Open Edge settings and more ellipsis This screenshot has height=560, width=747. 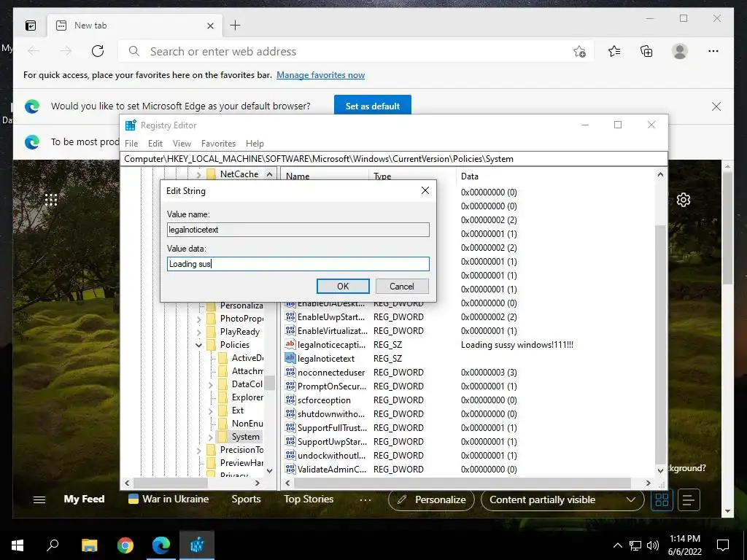coord(713,51)
